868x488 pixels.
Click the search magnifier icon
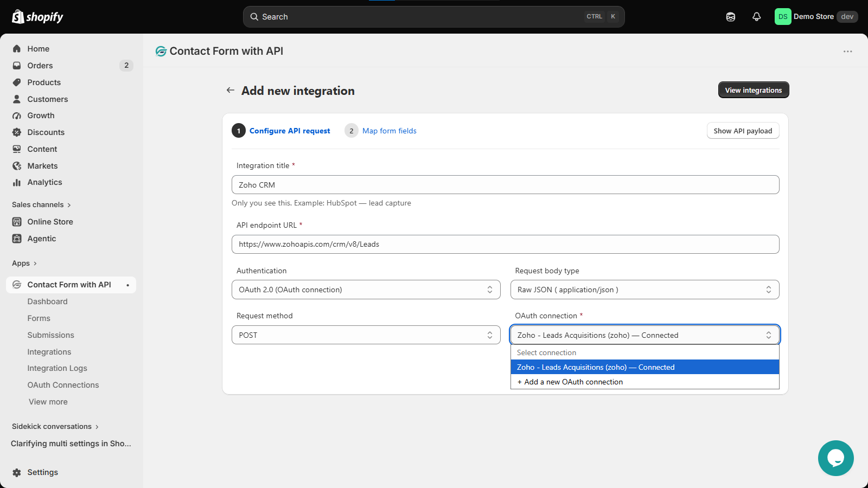point(254,17)
